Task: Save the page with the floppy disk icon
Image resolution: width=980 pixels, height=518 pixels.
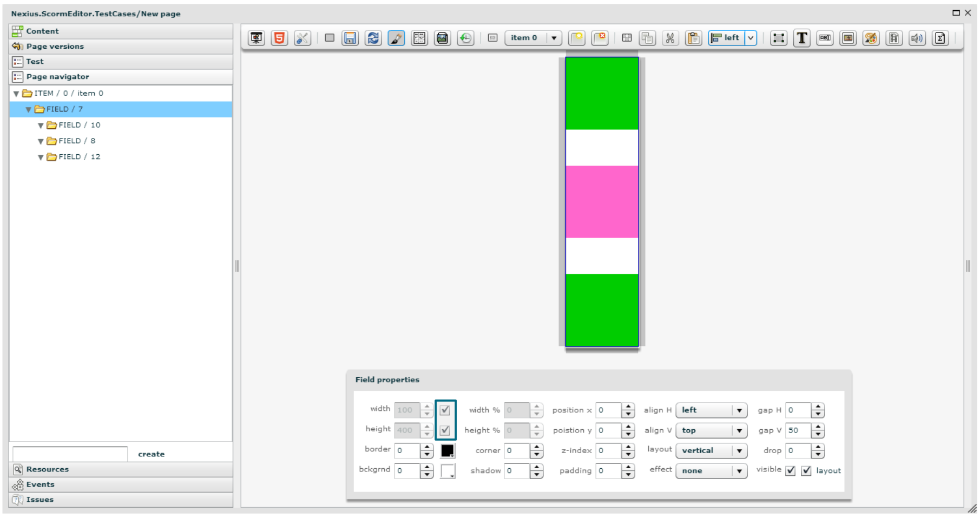Action: [x=350, y=38]
